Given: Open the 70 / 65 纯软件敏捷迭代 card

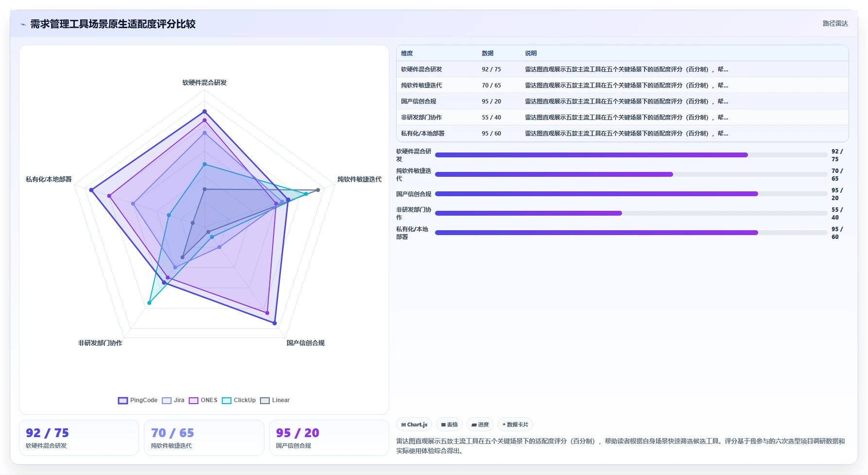Looking at the screenshot, I should [x=204, y=438].
